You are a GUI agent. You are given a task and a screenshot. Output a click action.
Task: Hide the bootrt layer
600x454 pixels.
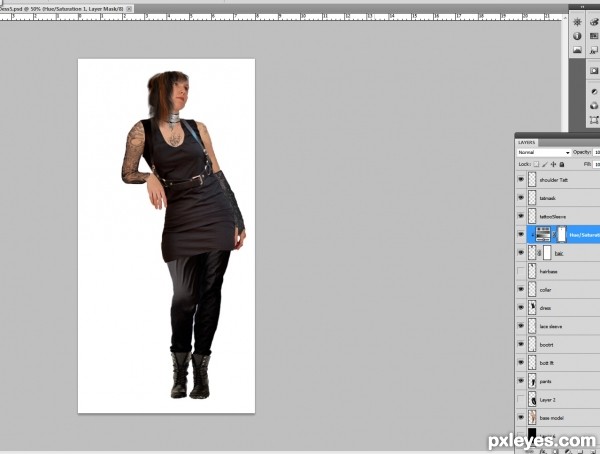[521, 344]
